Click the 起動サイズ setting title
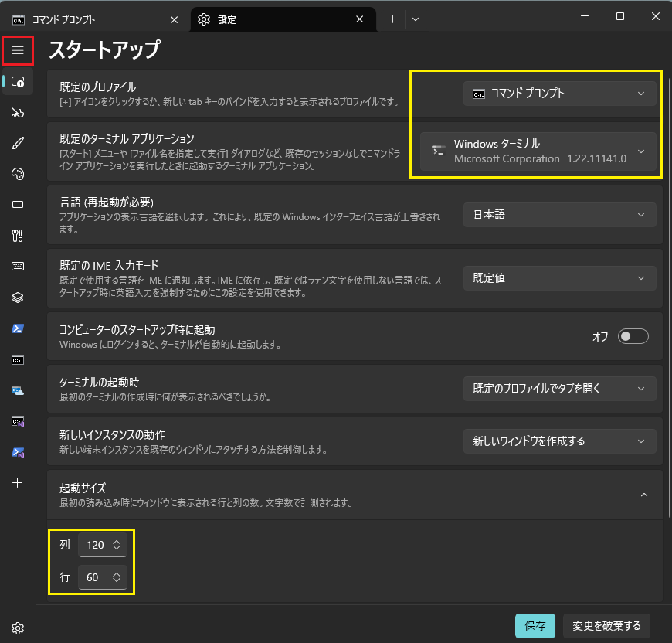Screen dimensions: 672x643 [83, 488]
